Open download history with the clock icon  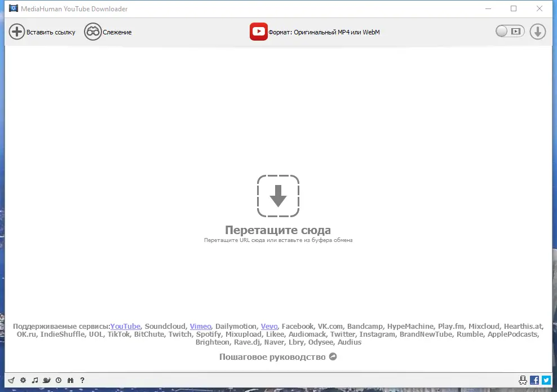click(x=59, y=380)
